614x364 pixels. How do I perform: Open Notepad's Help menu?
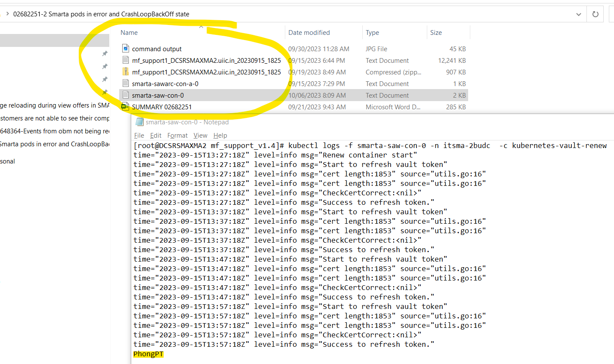coord(220,135)
